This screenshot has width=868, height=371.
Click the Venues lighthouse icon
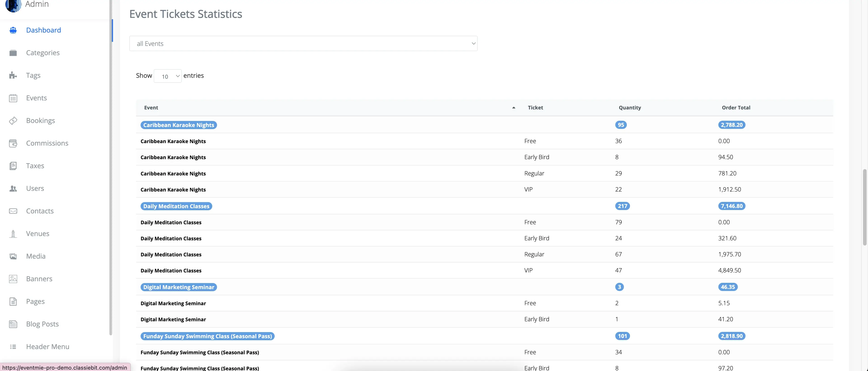click(13, 234)
